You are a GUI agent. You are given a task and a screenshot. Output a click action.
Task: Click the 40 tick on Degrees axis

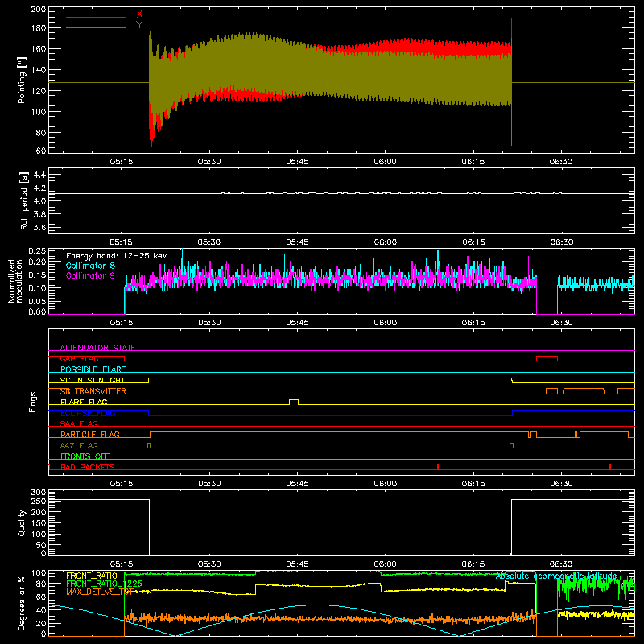pyautogui.click(x=41, y=610)
